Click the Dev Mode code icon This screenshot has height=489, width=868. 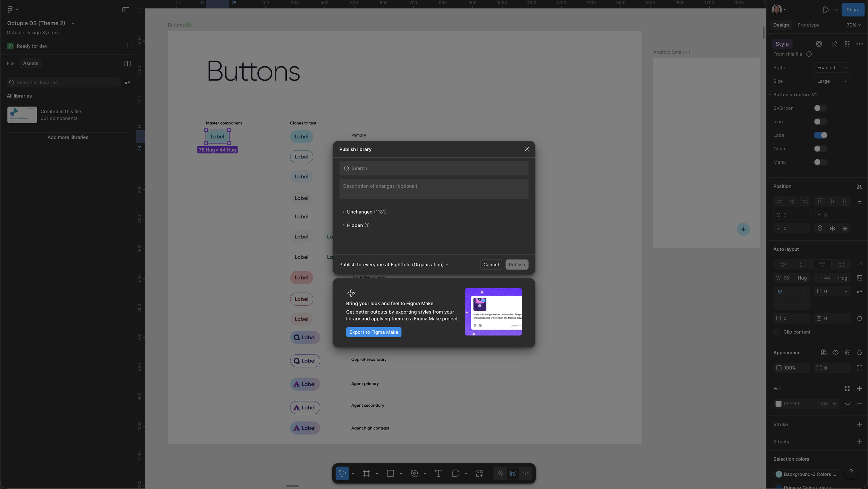[x=526, y=473]
